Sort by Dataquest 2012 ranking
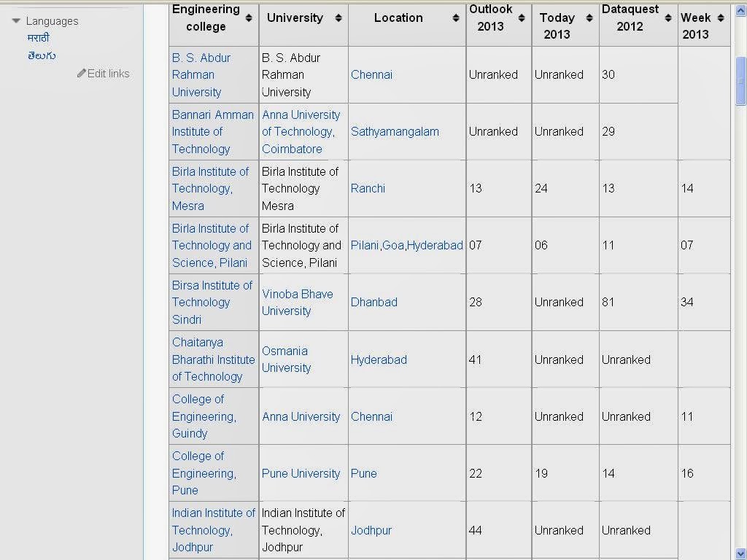The height and width of the screenshot is (560, 747). pyautogui.click(x=668, y=18)
